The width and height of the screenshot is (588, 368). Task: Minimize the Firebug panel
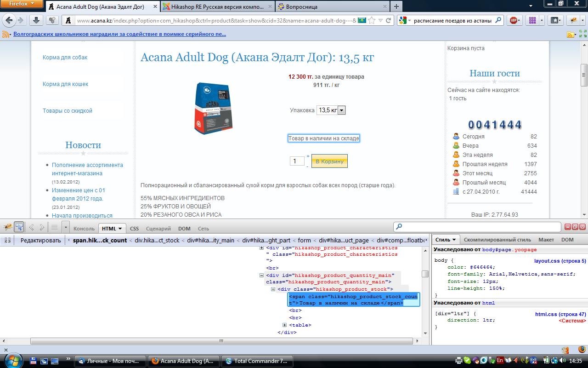[x=568, y=227]
